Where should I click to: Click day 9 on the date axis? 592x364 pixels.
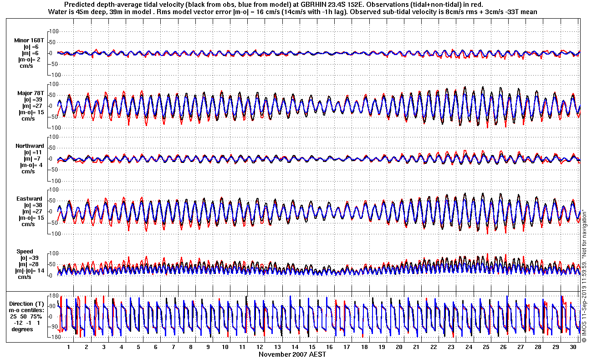pos(208,347)
